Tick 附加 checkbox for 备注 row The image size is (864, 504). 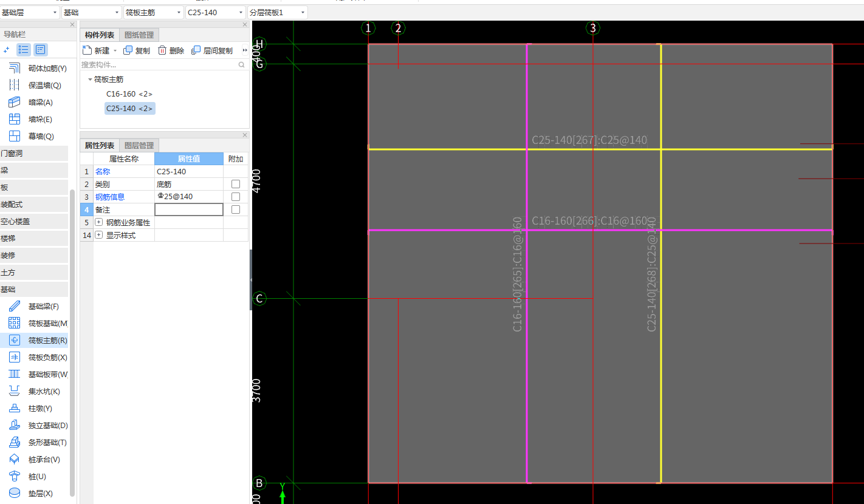coord(236,209)
